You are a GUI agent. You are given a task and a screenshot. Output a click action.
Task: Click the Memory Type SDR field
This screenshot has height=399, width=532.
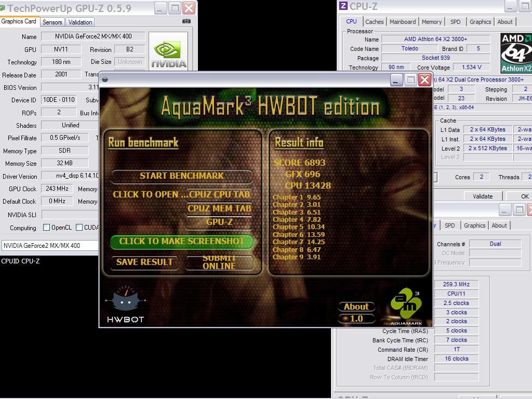coord(65,150)
